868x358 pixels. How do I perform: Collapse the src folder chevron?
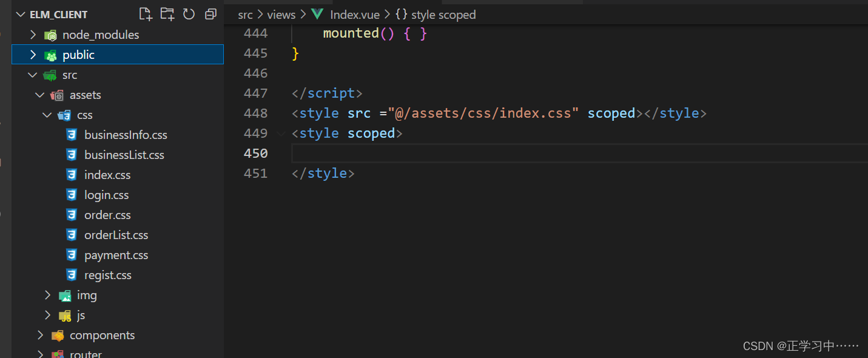point(33,75)
